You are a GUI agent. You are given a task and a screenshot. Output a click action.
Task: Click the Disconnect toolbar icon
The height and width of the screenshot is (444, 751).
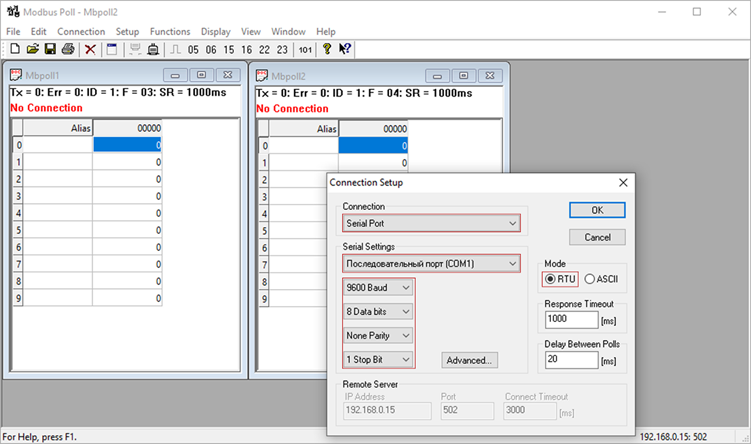(x=153, y=49)
